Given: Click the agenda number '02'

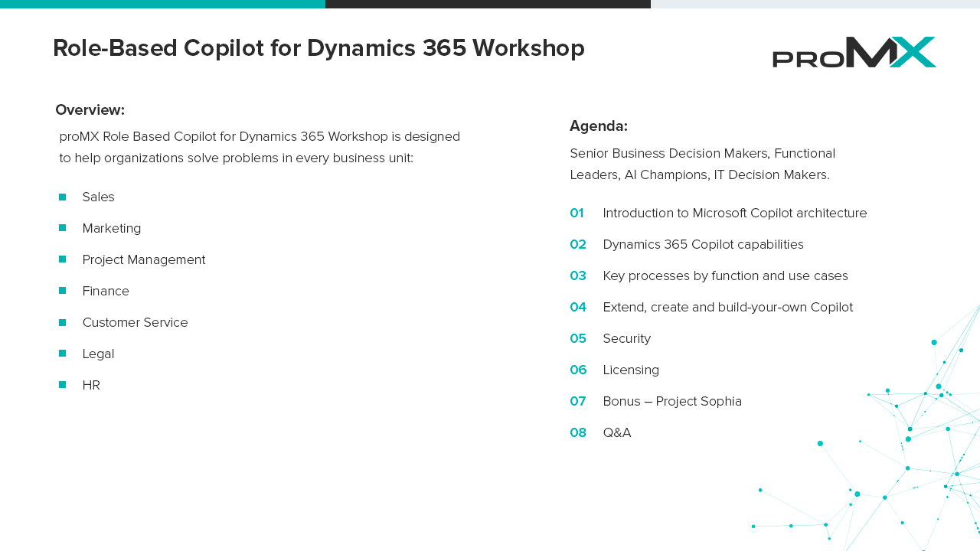Looking at the screenshot, I should coord(578,244).
